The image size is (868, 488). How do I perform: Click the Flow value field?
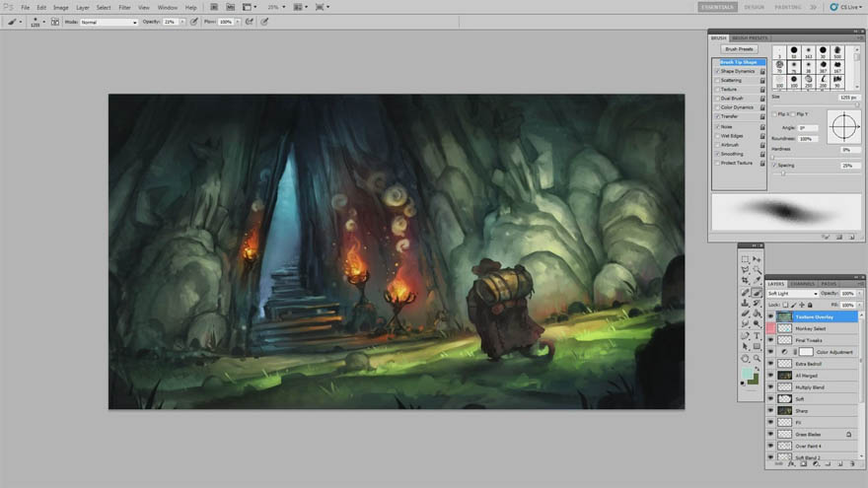[227, 22]
